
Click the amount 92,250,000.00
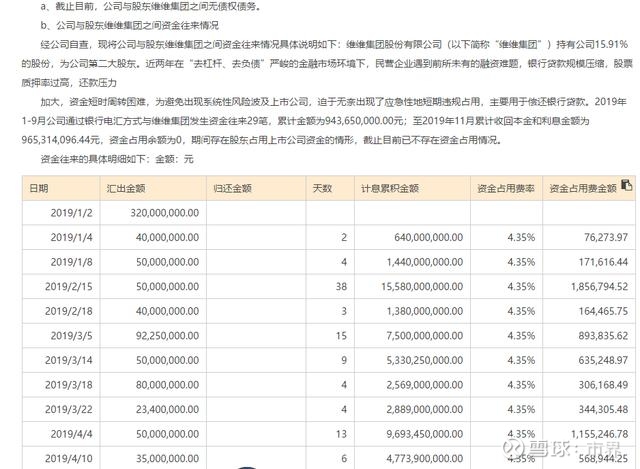(167, 336)
